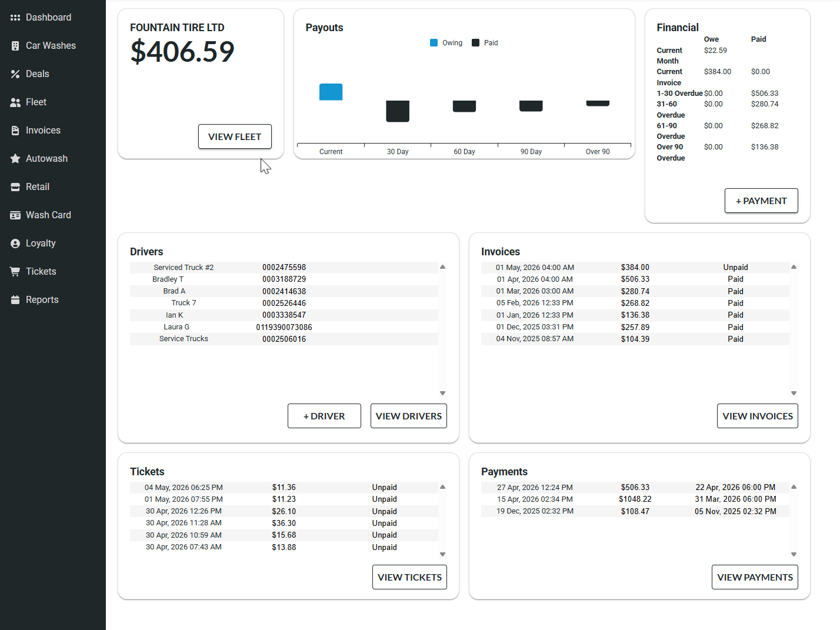
Task: Open the $13.88 ticket row
Action: pyautogui.click(x=284, y=547)
